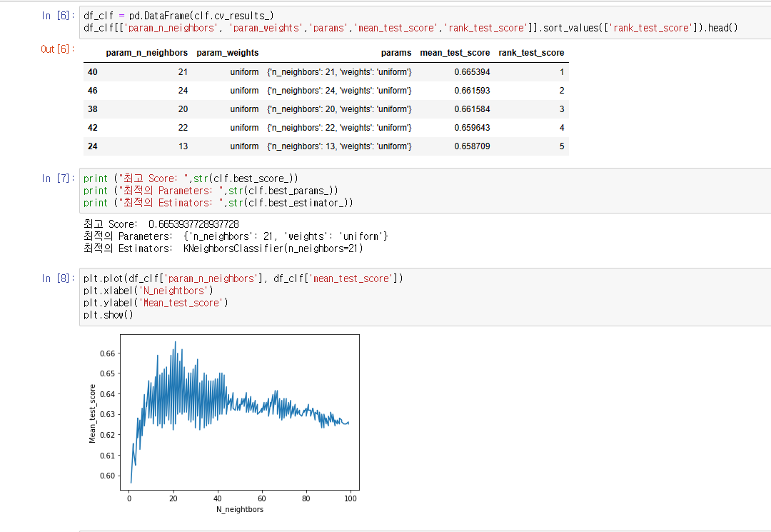Click the mean_test_score value 0.661593

point(472,91)
